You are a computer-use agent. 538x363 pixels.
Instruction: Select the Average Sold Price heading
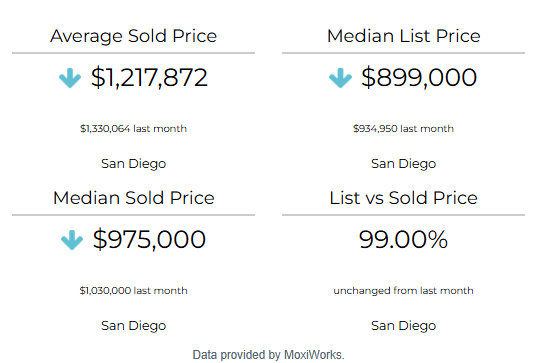point(133,36)
